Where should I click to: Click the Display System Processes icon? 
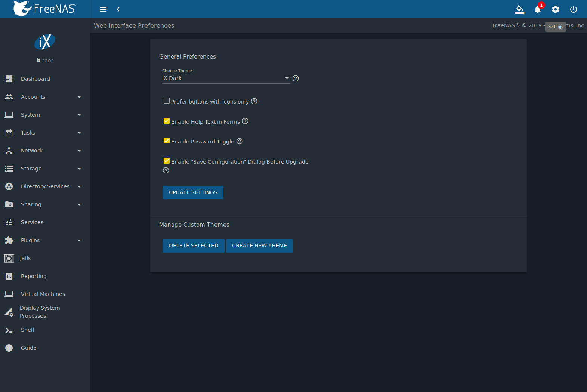pos(9,312)
